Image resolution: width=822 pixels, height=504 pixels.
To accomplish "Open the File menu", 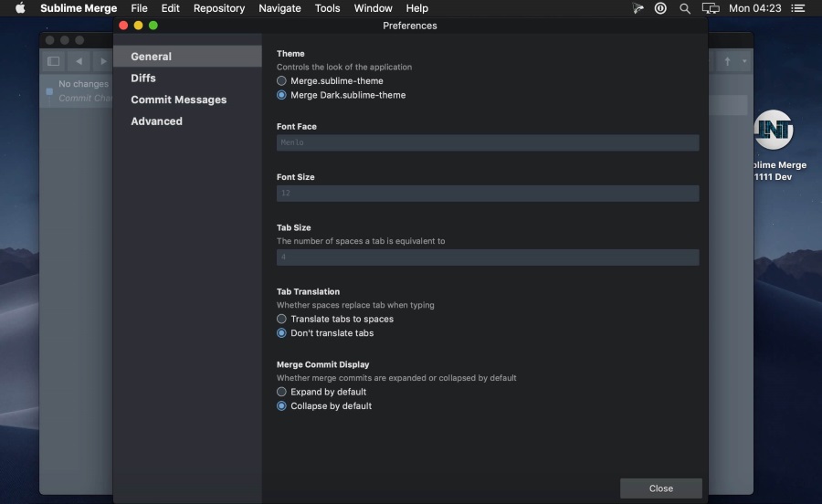I will [x=139, y=8].
